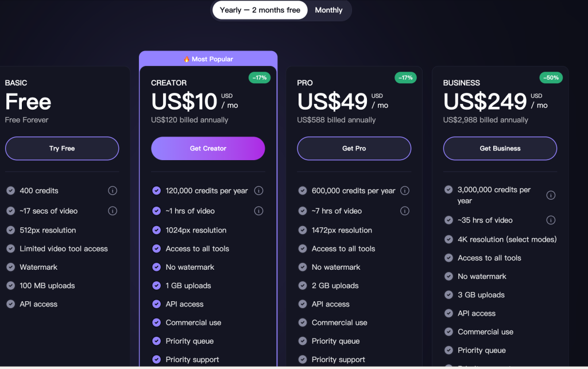588x369 pixels.
Task: Click the Try Free button
Action: pyautogui.click(x=61, y=148)
